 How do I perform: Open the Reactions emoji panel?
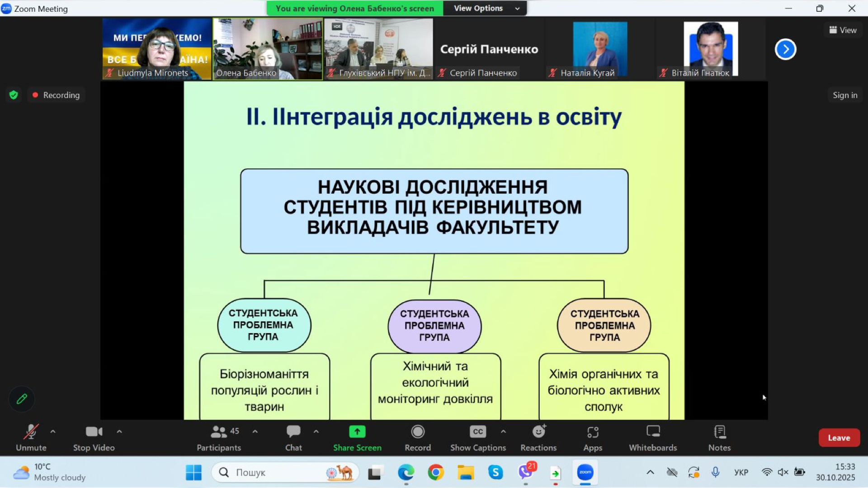pyautogui.click(x=538, y=437)
